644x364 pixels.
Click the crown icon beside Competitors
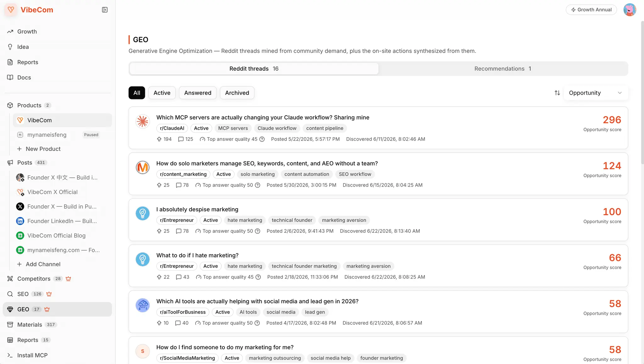click(68, 278)
